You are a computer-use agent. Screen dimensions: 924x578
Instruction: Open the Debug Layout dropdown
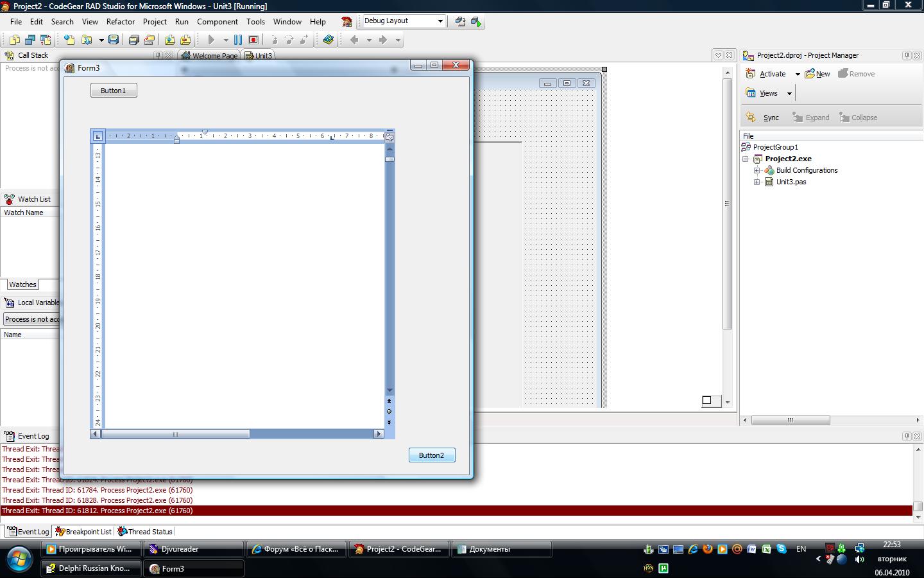pyautogui.click(x=440, y=21)
